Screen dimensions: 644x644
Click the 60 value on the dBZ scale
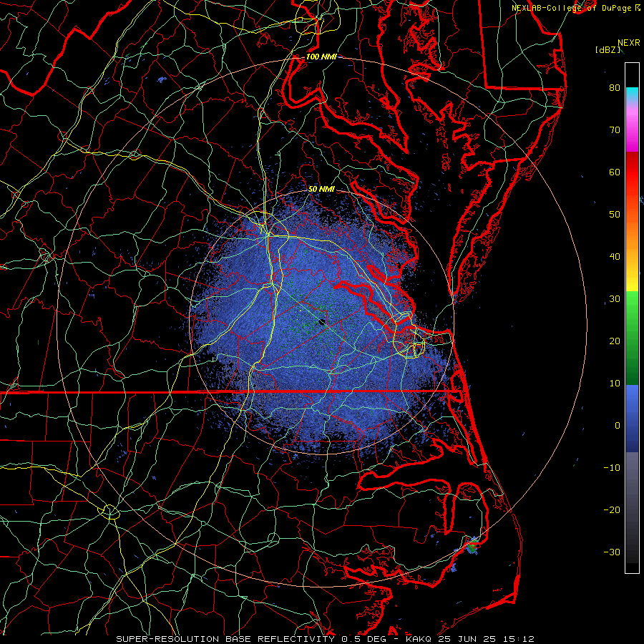point(615,172)
